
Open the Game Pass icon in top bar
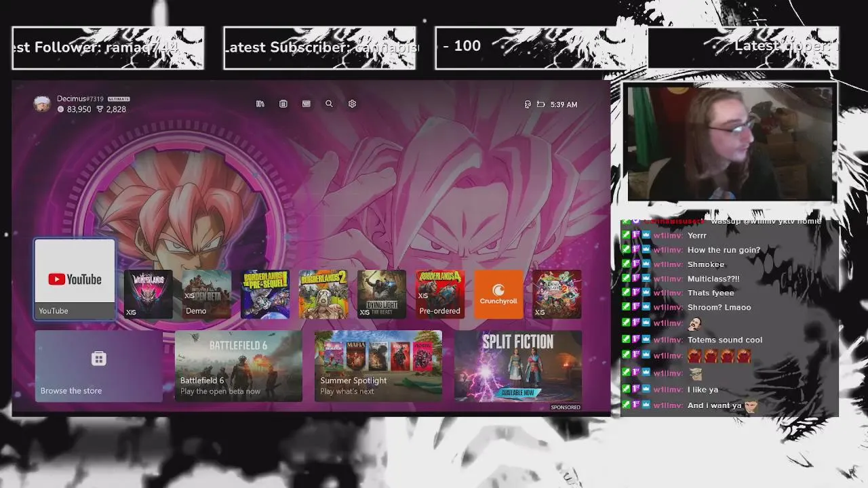(x=307, y=104)
